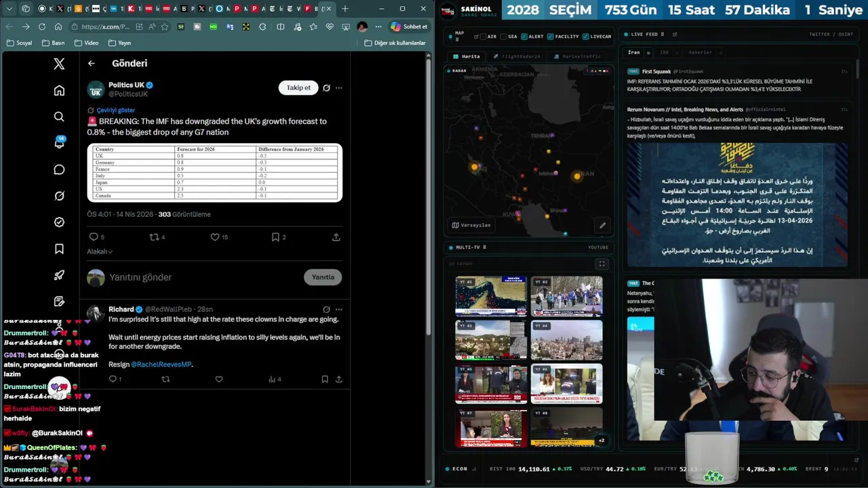This screenshot has height=488, width=868.
Task: Select the İran feed tab
Action: 633,52
